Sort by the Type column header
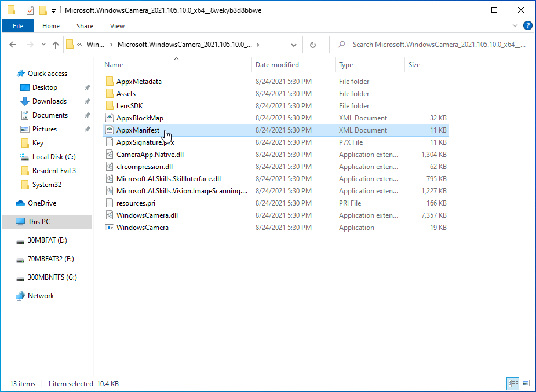 (346, 64)
